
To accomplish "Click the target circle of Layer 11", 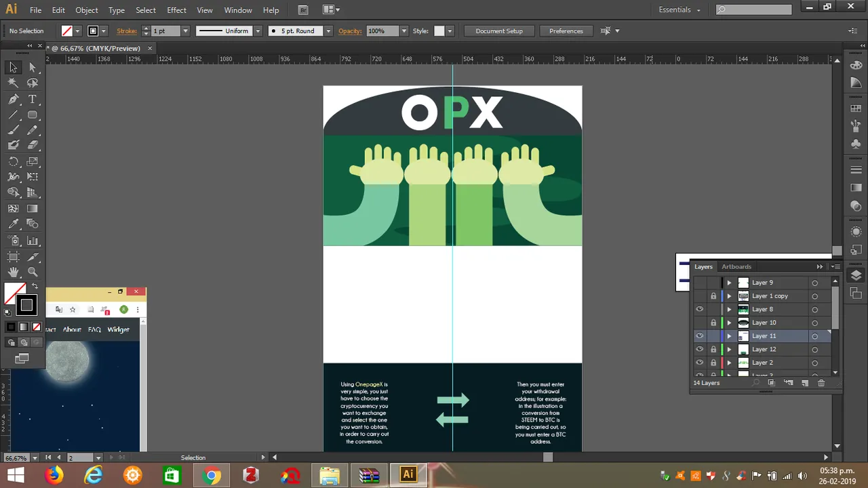I will pos(814,336).
